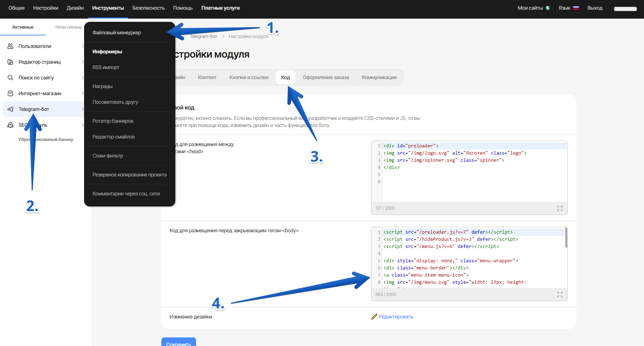The image size is (644, 346).
Task: Open the Безопасность menu
Action: (x=148, y=8)
